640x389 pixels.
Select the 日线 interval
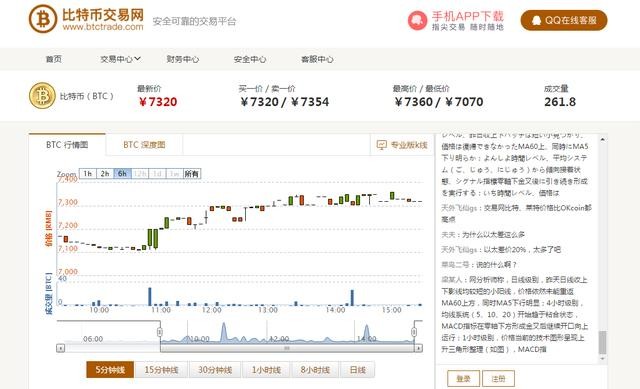358,370
